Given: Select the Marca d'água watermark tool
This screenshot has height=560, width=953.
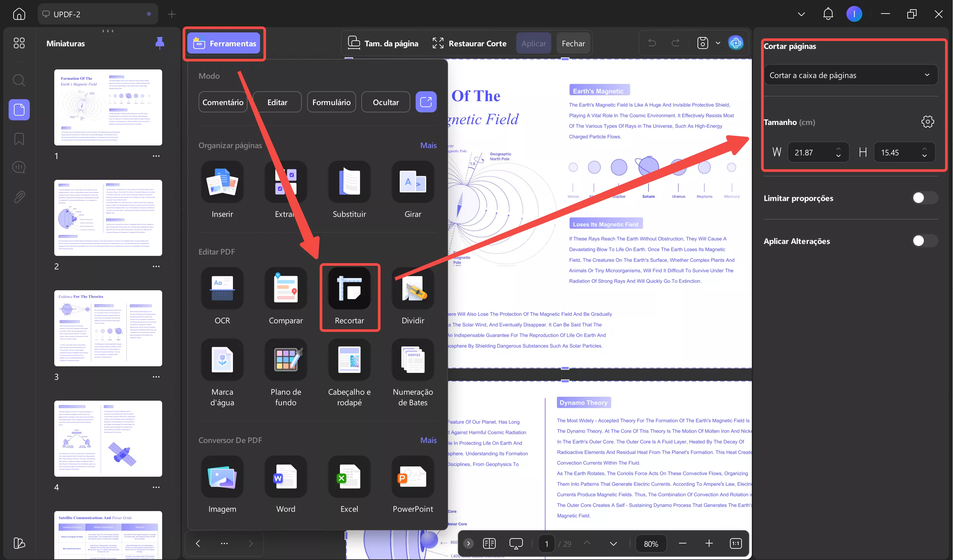Looking at the screenshot, I should pyautogui.click(x=222, y=360).
